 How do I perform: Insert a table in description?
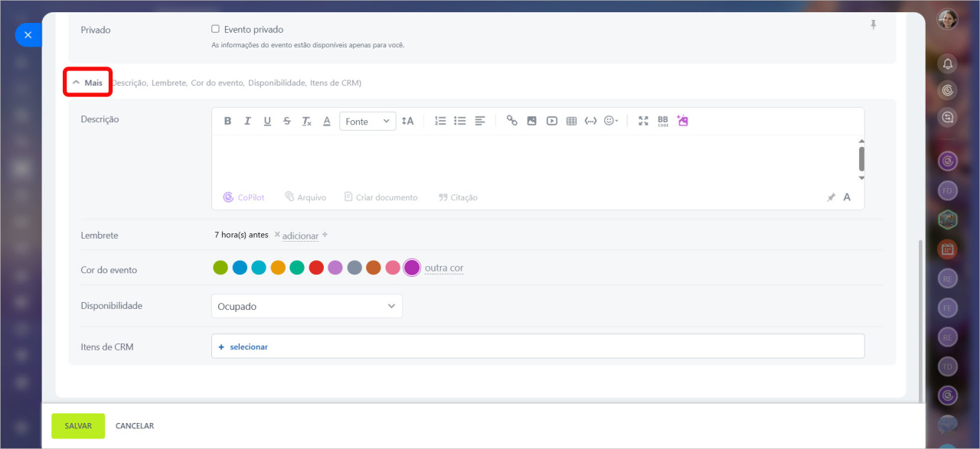pos(571,121)
